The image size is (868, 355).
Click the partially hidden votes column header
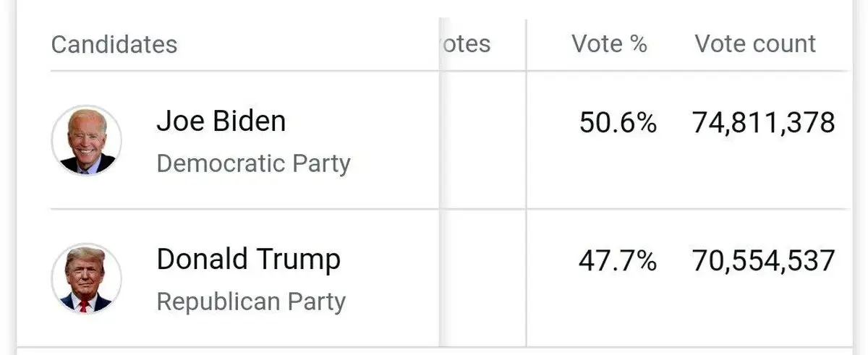tap(467, 43)
